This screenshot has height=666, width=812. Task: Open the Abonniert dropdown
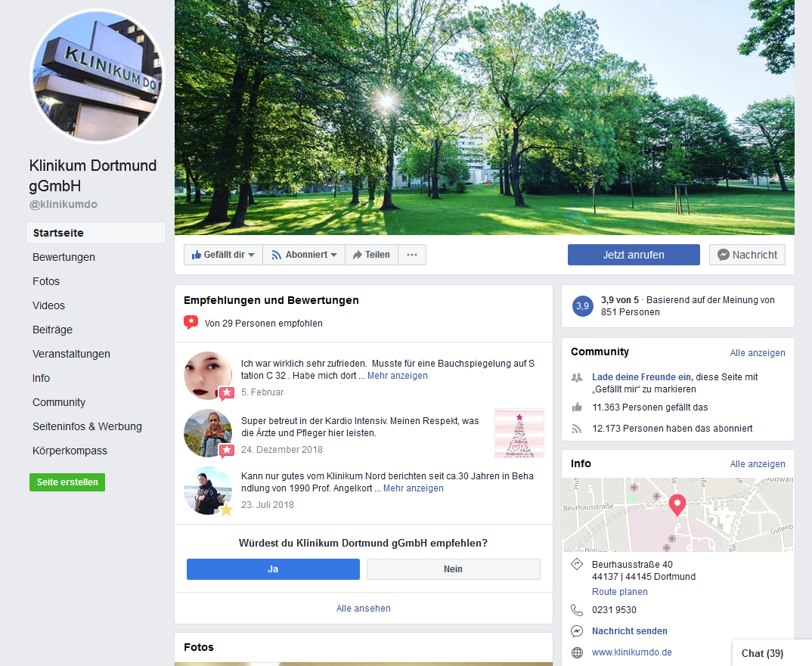click(304, 255)
